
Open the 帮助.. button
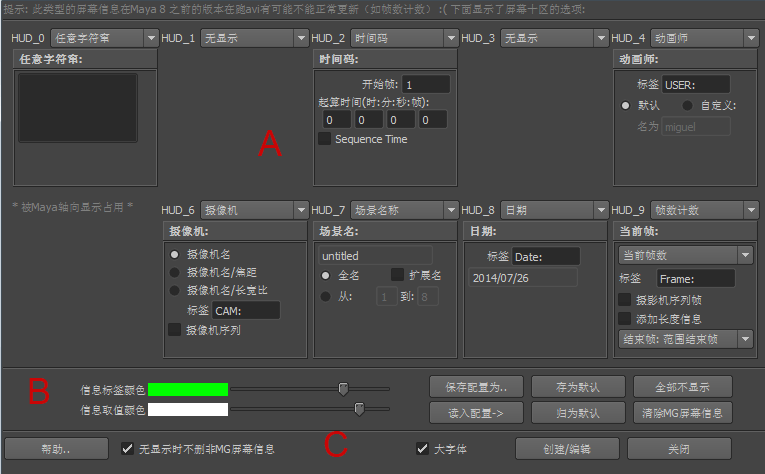(x=56, y=449)
